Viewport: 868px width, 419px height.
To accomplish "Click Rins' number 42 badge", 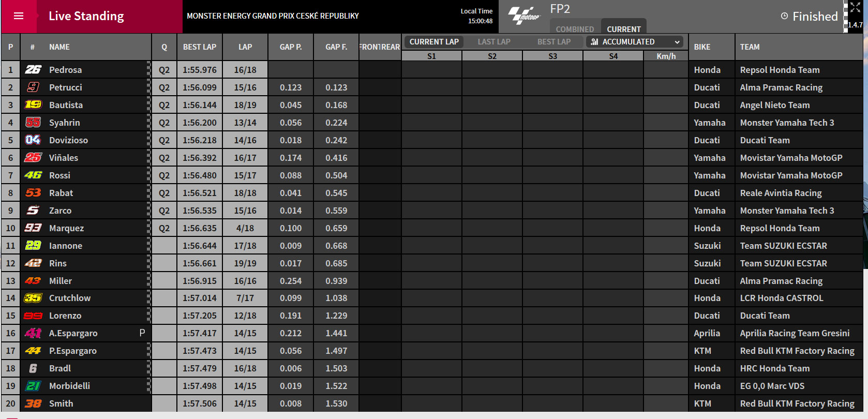I will tap(33, 263).
